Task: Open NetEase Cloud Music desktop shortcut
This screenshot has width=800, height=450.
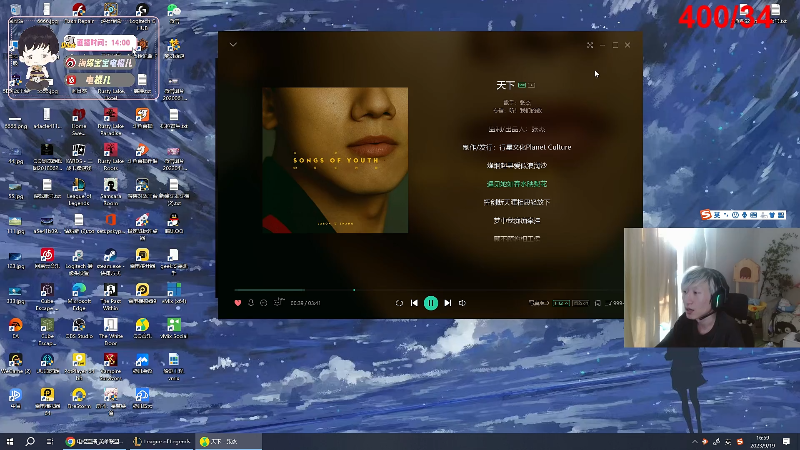Action: pos(47,258)
